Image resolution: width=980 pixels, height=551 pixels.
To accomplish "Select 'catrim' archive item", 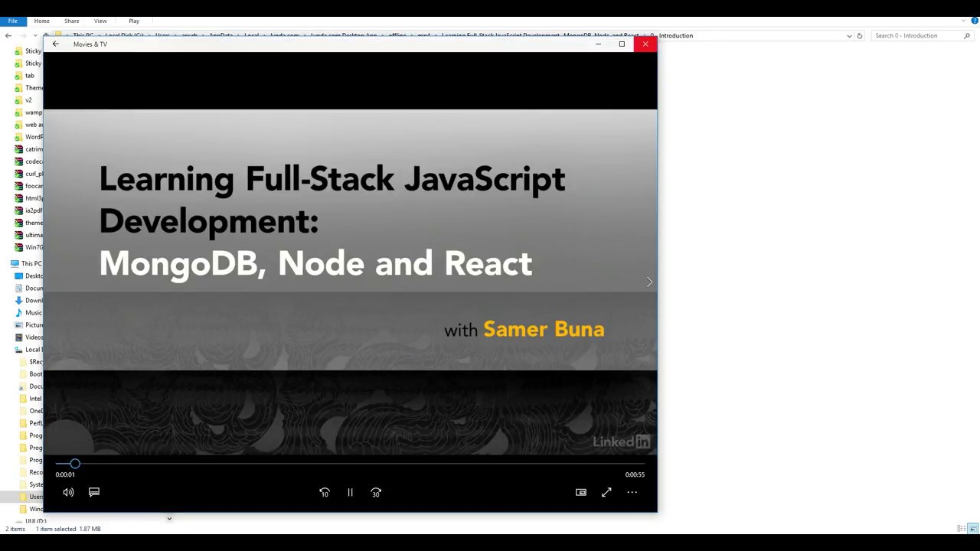I will coord(28,149).
